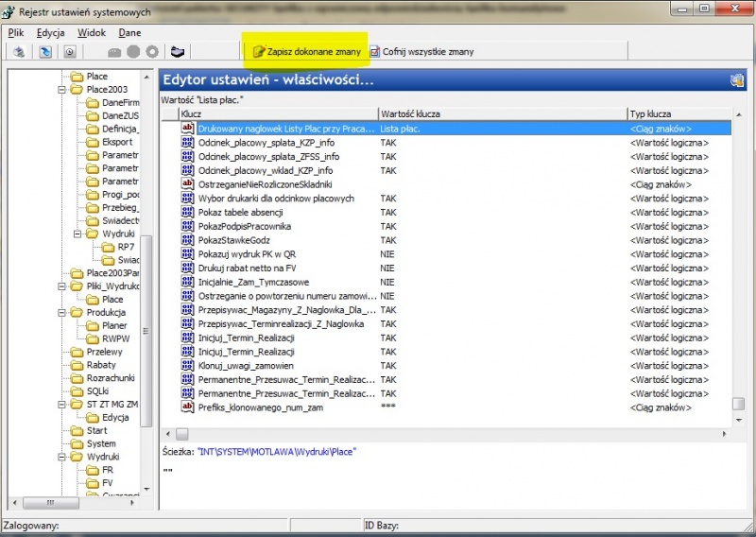Open the Edycja menu
This screenshot has width=756, height=537.
pos(51,33)
